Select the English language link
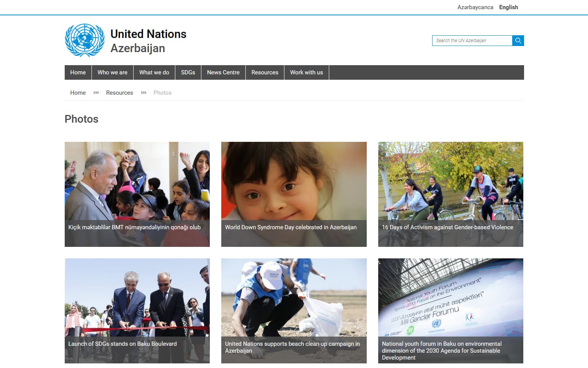The image size is (588, 368). [x=508, y=7]
